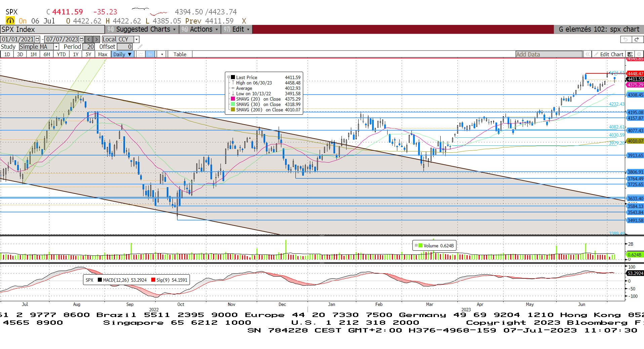Click the yellow alert icon next to On

click(x=10, y=21)
